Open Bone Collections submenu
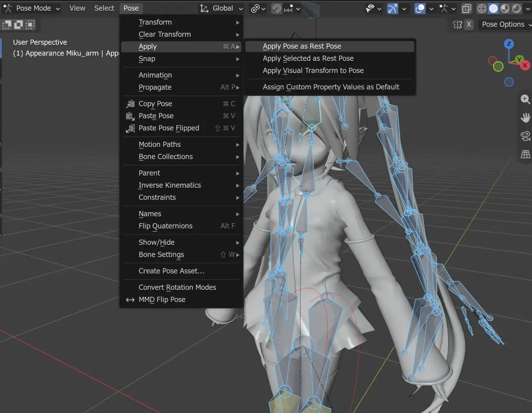The height and width of the screenshot is (413, 532). (181, 157)
